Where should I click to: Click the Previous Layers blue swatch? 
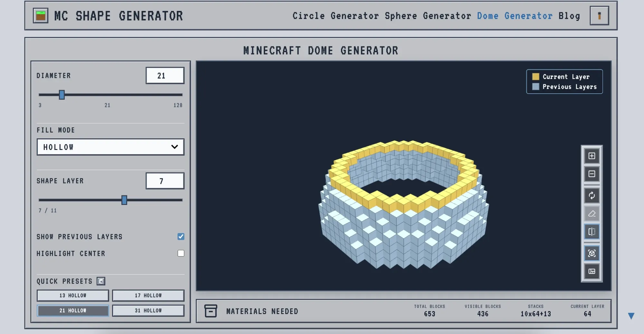(535, 87)
